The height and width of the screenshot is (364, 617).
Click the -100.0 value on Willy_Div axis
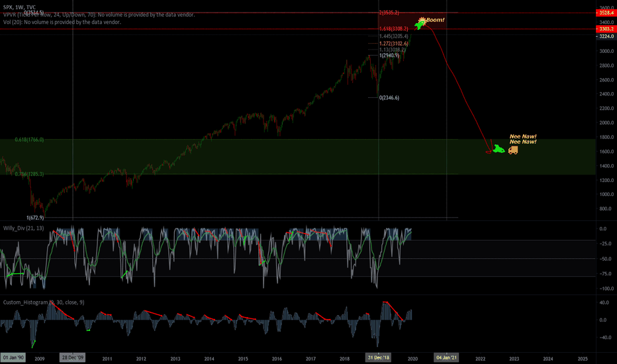pos(606,289)
